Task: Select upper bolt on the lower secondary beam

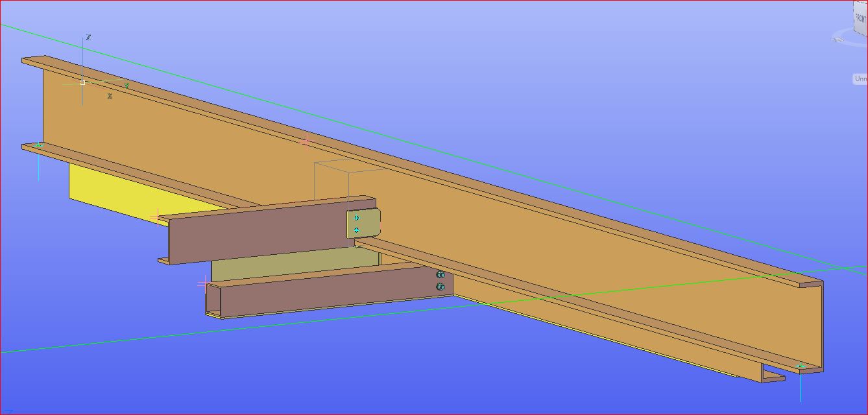Action: pyautogui.click(x=440, y=275)
